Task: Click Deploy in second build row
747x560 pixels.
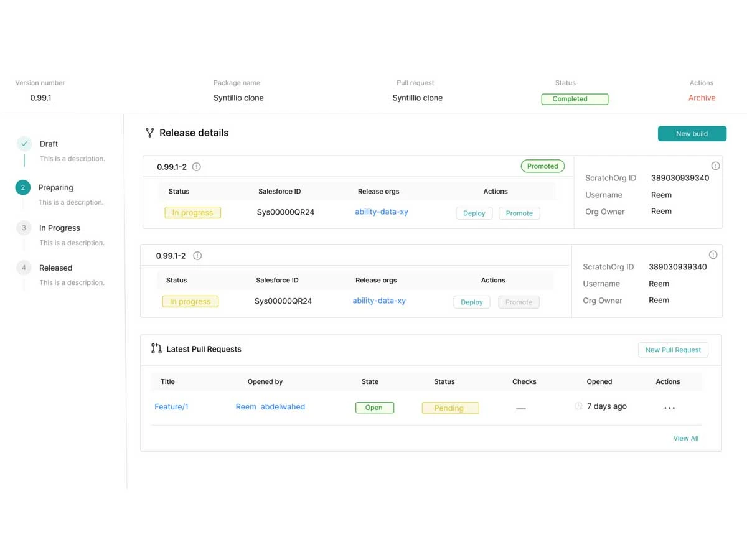Action: [472, 302]
